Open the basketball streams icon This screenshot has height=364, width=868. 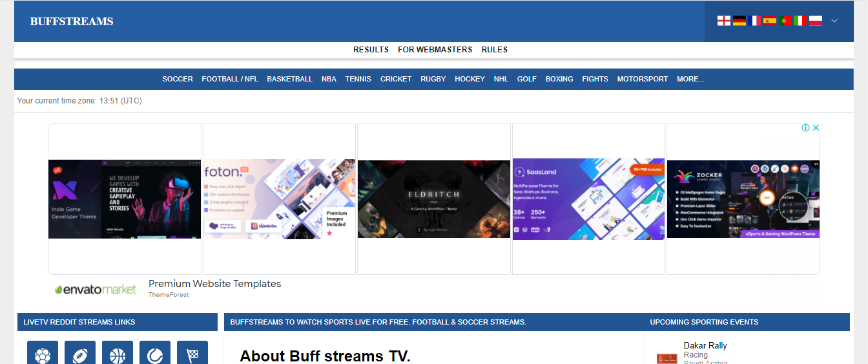click(x=118, y=353)
